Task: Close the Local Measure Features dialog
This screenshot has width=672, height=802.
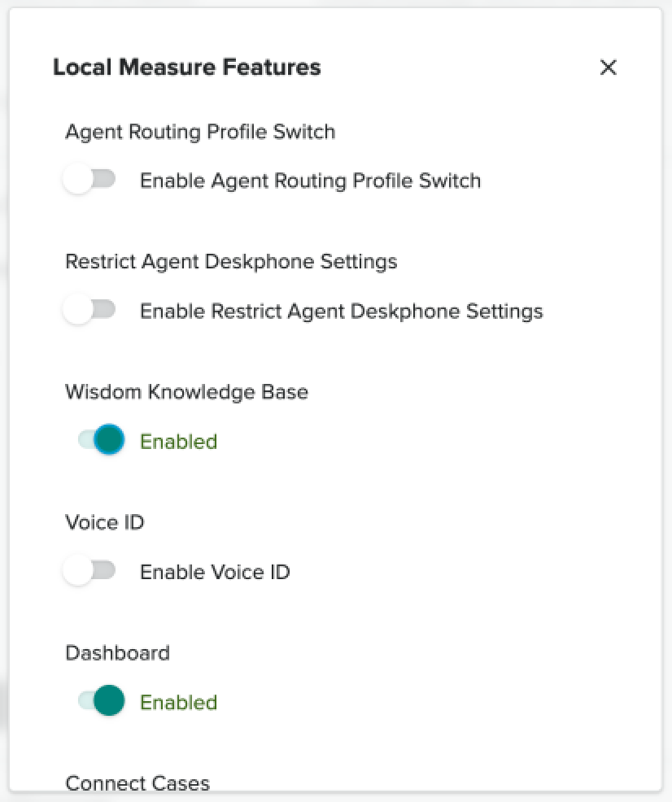Action: 608,68
